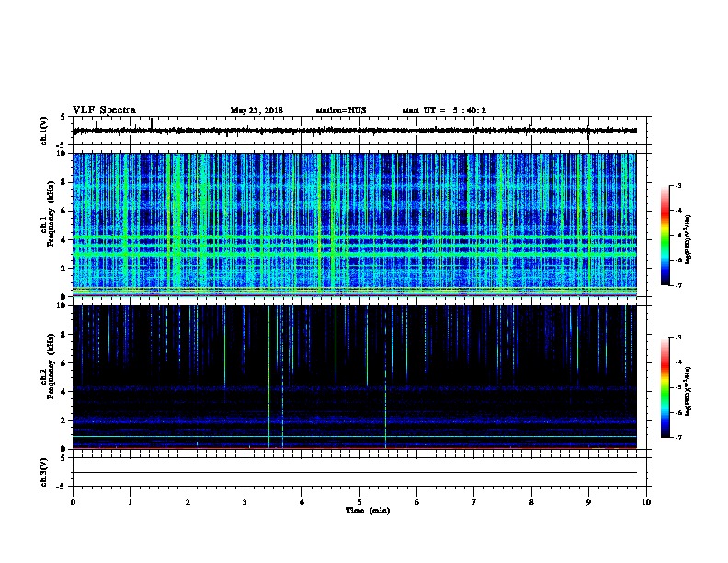
Task: Click the "ch.1(V)" waveform axis label
Action: 43,131
